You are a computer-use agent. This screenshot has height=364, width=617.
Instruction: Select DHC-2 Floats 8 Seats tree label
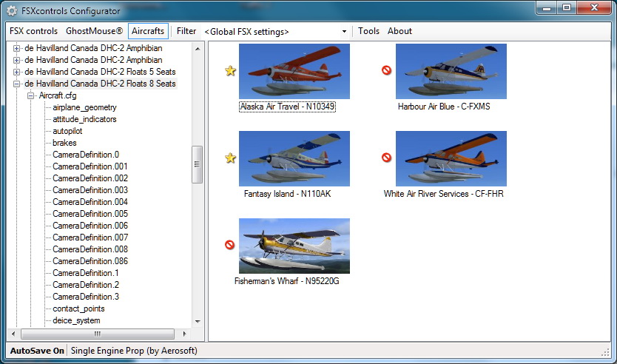(x=100, y=84)
